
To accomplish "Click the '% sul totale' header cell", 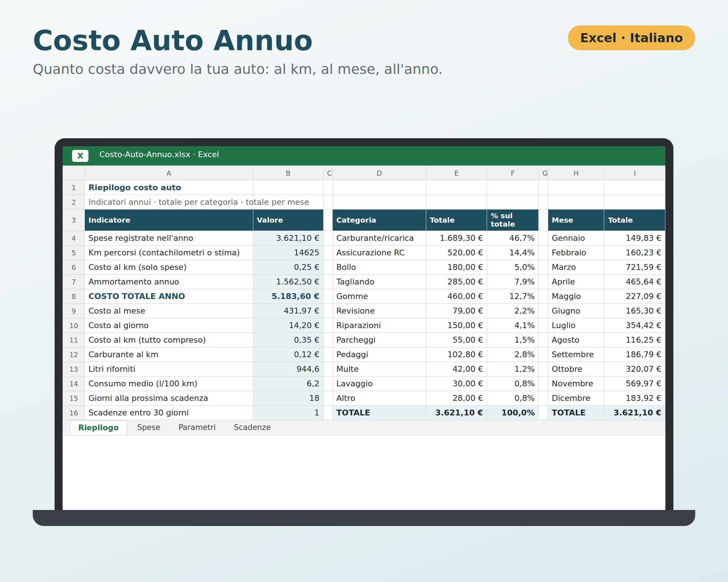I will pyautogui.click(x=513, y=220).
